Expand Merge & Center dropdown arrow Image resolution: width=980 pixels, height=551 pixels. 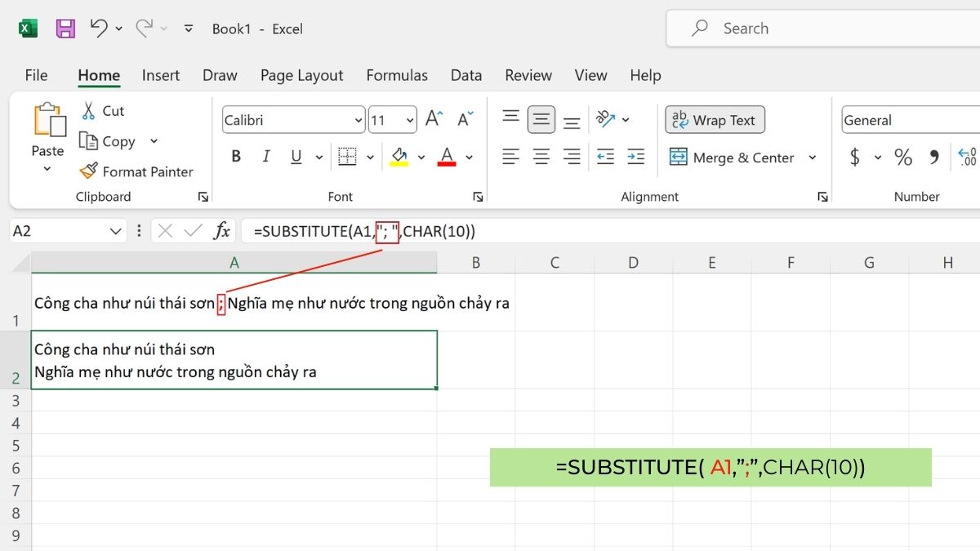point(812,158)
